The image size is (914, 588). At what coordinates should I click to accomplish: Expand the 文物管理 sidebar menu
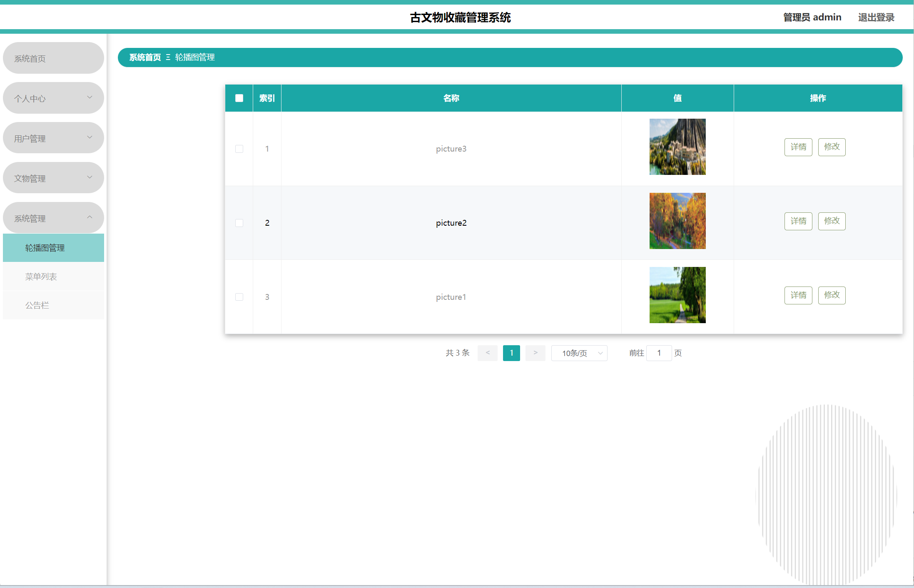53,178
